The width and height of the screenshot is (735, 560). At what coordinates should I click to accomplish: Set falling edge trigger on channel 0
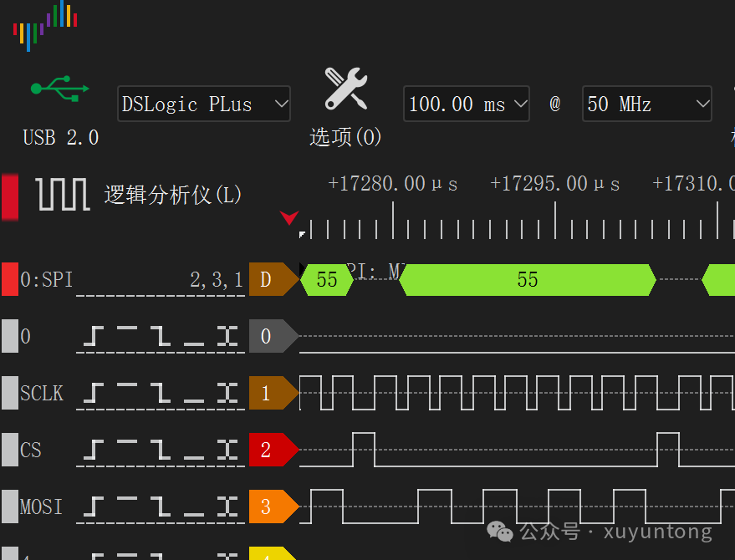(161, 337)
